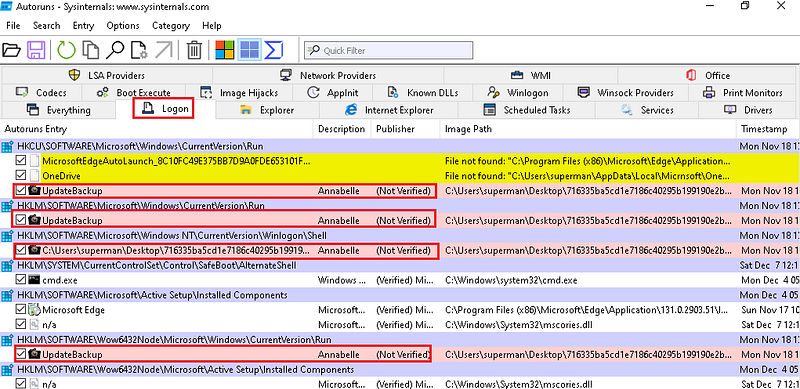Click the registry icon of SafeBoot\AlternateShell key

pos(7,266)
